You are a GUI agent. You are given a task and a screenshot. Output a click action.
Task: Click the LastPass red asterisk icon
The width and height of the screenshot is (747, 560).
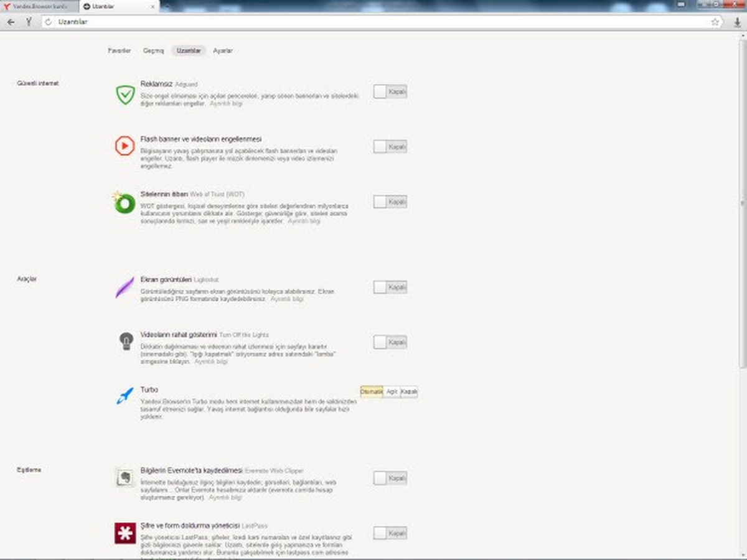pyautogui.click(x=125, y=533)
